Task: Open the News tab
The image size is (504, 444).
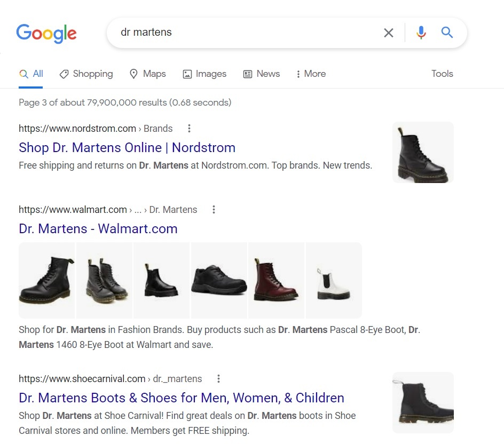Action: pos(261,74)
